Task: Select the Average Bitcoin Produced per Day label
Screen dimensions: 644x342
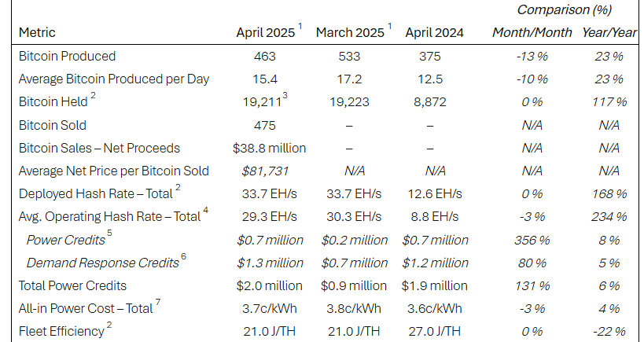Action: 114,79
